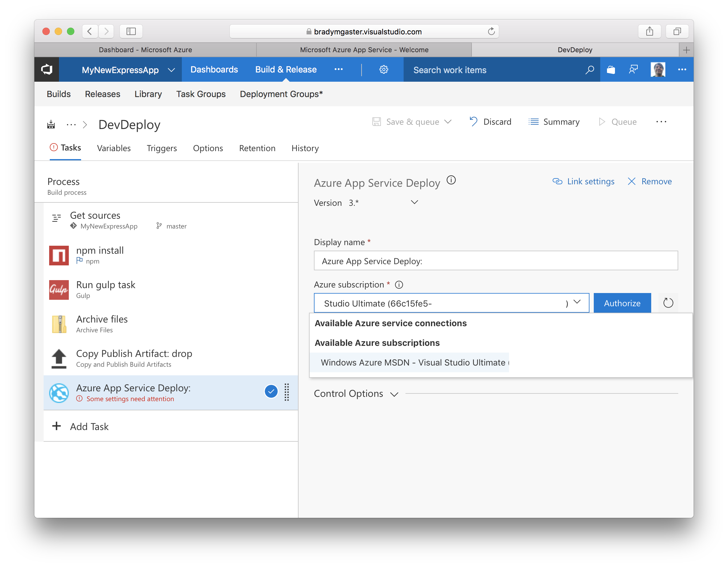
Task: Refresh the Azure subscription list
Action: point(668,303)
